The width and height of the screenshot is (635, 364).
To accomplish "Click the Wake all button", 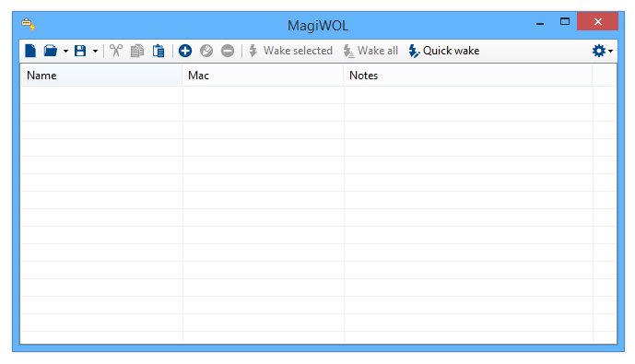I will (370, 51).
